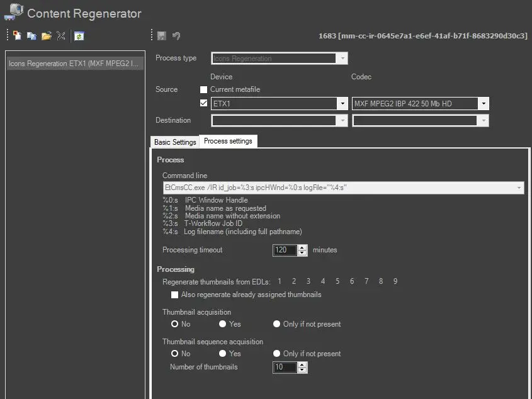
Task: Open the ETX1 source device dropdown
Action: pyautogui.click(x=342, y=104)
